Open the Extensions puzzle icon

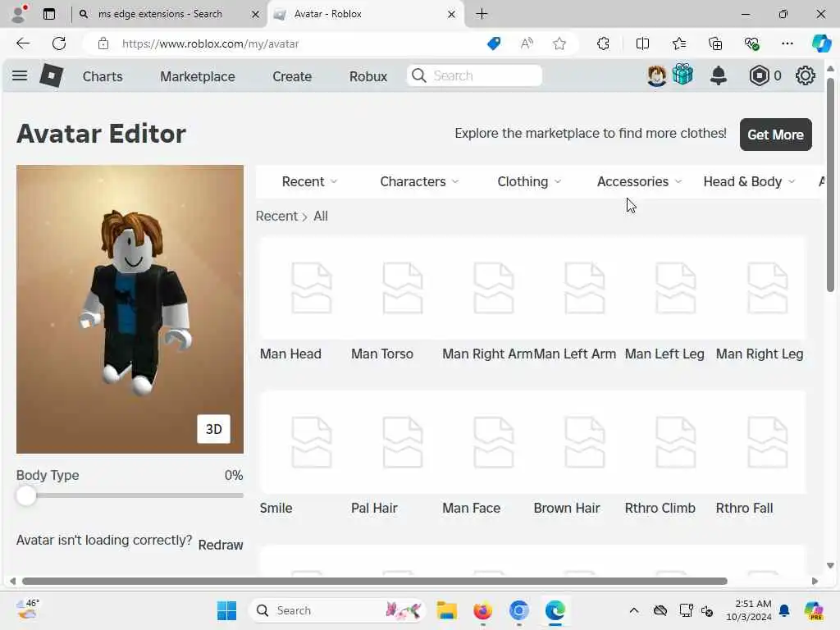coord(603,43)
